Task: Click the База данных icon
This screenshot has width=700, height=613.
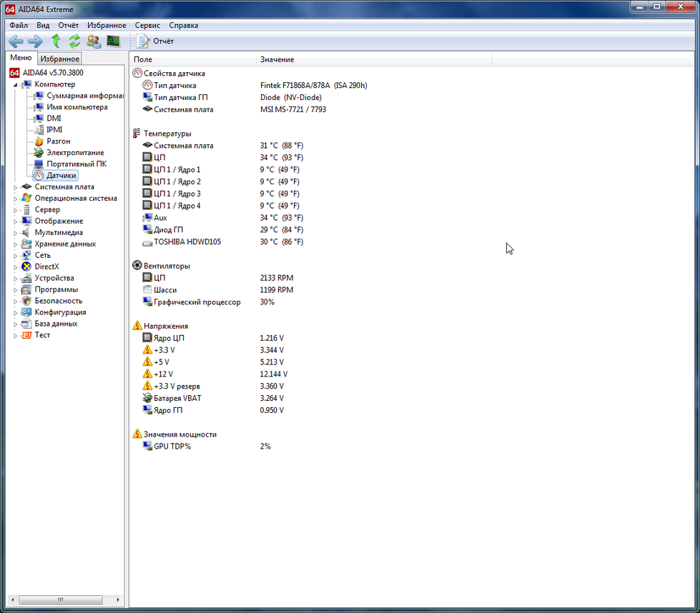Action: [26, 324]
